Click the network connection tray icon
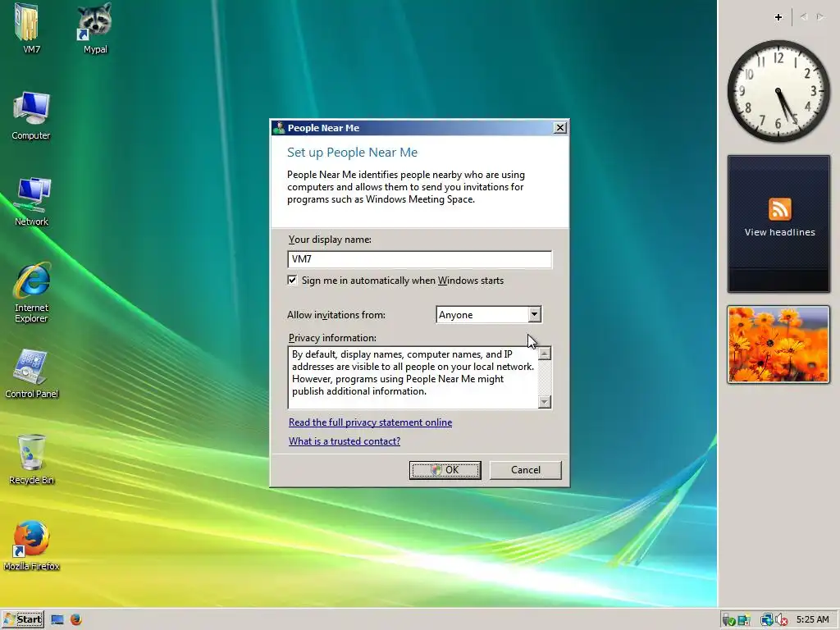This screenshot has height=630, width=840. (x=767, y=620)
